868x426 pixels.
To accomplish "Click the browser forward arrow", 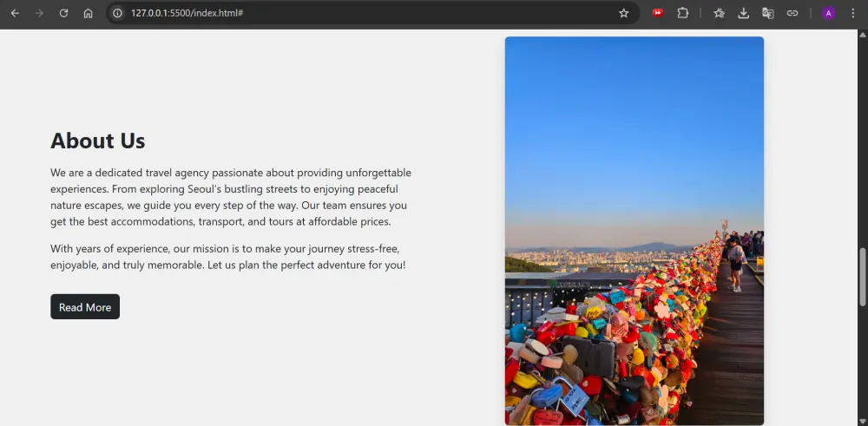I will click(x=39, y=13).
